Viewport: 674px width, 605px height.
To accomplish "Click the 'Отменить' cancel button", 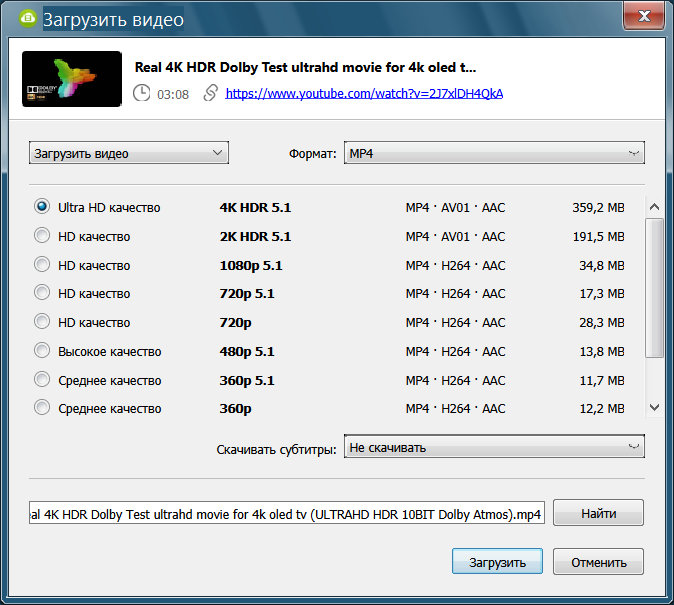I will pos(598,562).
